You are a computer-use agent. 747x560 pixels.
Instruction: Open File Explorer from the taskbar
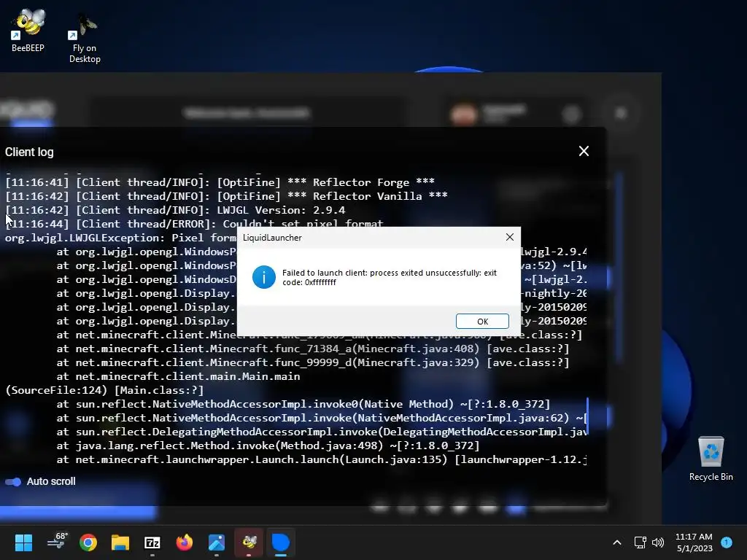coord(120,542)
